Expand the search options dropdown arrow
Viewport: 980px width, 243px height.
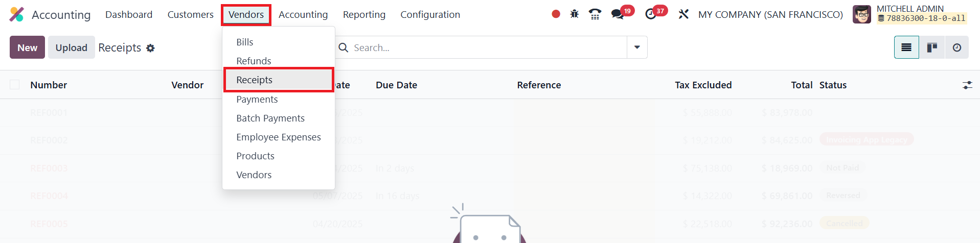coord(637,47)
